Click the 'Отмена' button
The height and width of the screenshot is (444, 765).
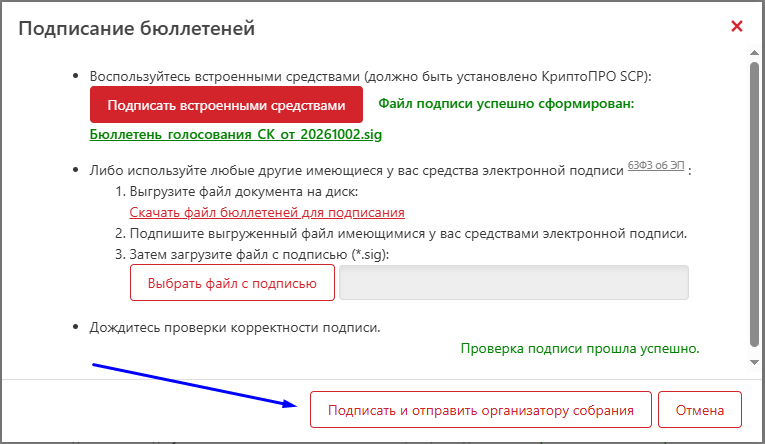[x=700, y=410]
